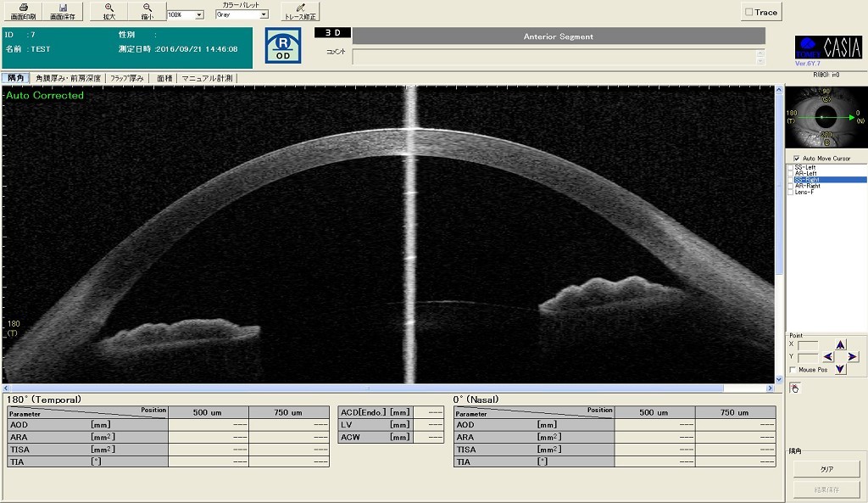The image size is (868, 503).
Task: Click the 3D mode label
Action: click(x=332, y=33)
